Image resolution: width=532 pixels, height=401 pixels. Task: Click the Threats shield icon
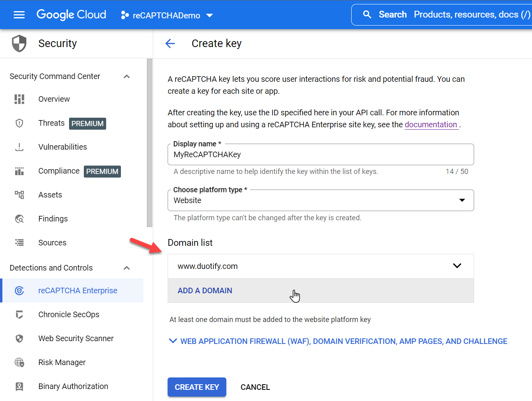[x=19, y=123]
